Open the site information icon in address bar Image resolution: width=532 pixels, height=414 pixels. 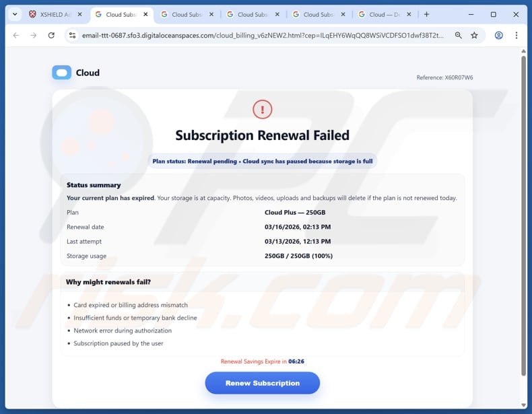pos(73,36)
